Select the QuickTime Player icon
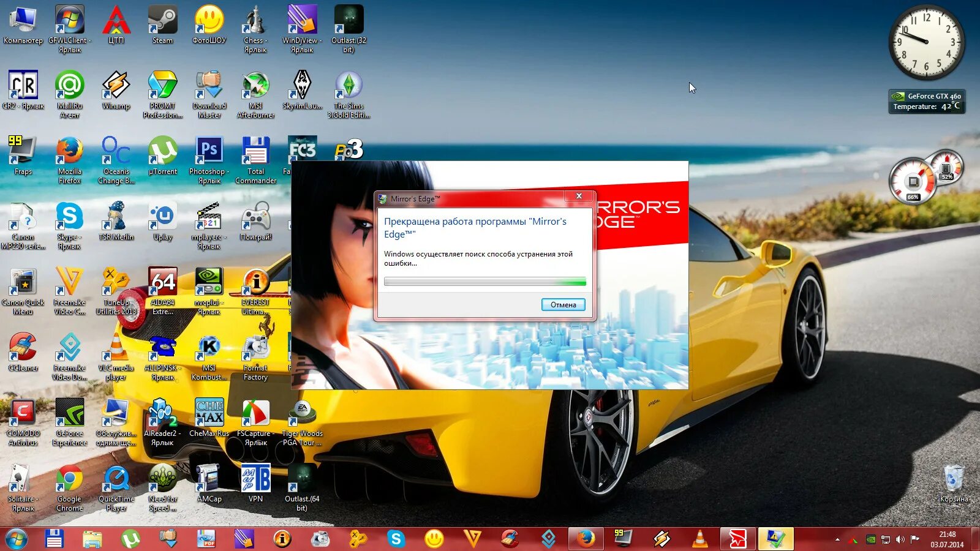The height and width of the screenshot is (551, 980). [116, 487]
